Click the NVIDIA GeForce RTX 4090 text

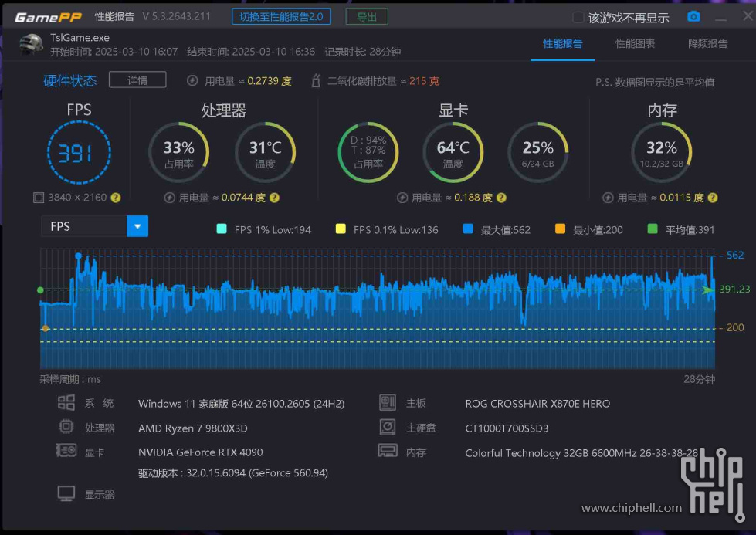201,452
